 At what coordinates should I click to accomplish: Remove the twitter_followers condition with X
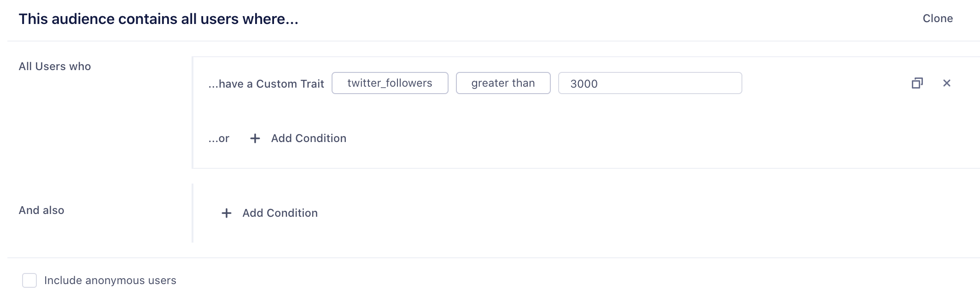click(946, 83)
